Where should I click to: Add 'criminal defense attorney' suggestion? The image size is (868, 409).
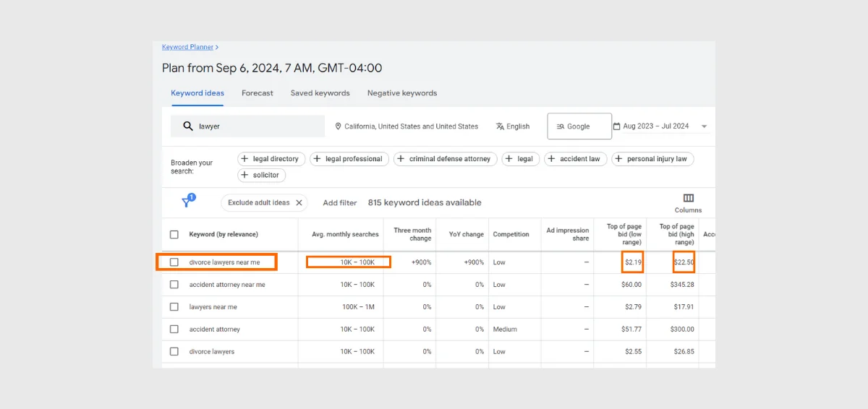pos(445,159)
